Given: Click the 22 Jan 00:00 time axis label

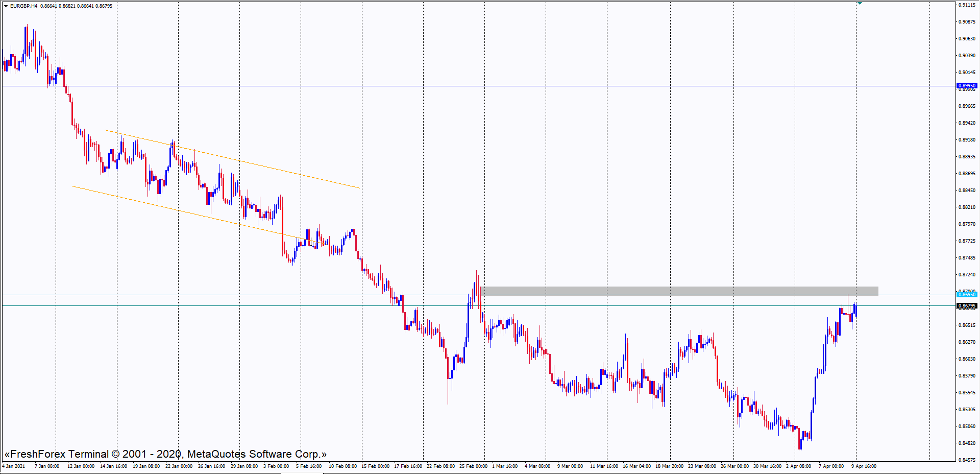Looking at the screenshot, I should [x=179, y=466].
